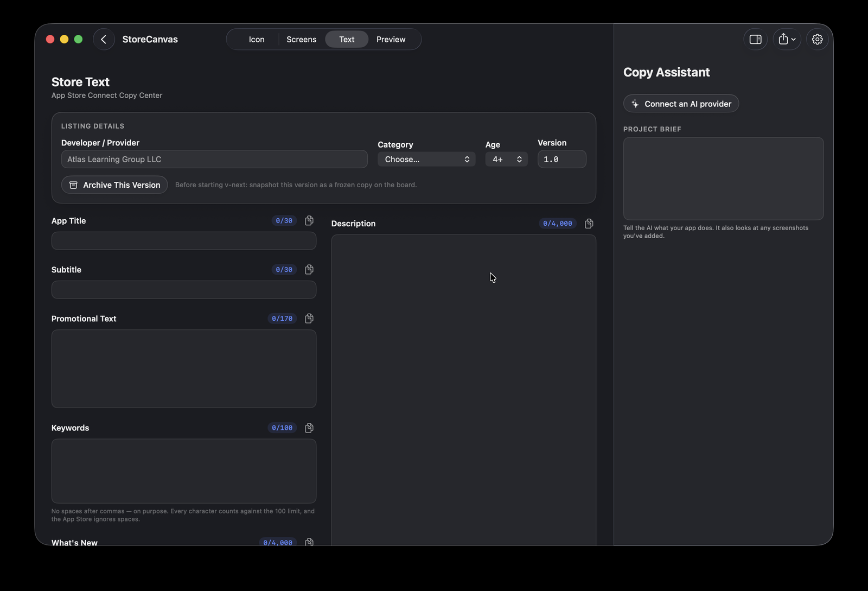This screenshot has height=591, width=868.
Task: Click into the Description text area
Action: tap(463, 390)
